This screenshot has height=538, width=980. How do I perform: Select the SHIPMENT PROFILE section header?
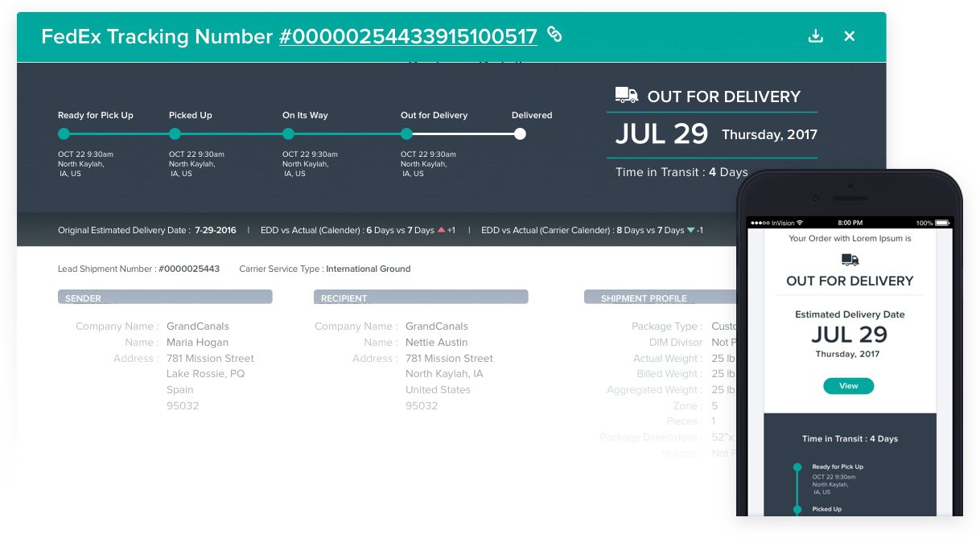pyautogui.click(x=660, y=297)
